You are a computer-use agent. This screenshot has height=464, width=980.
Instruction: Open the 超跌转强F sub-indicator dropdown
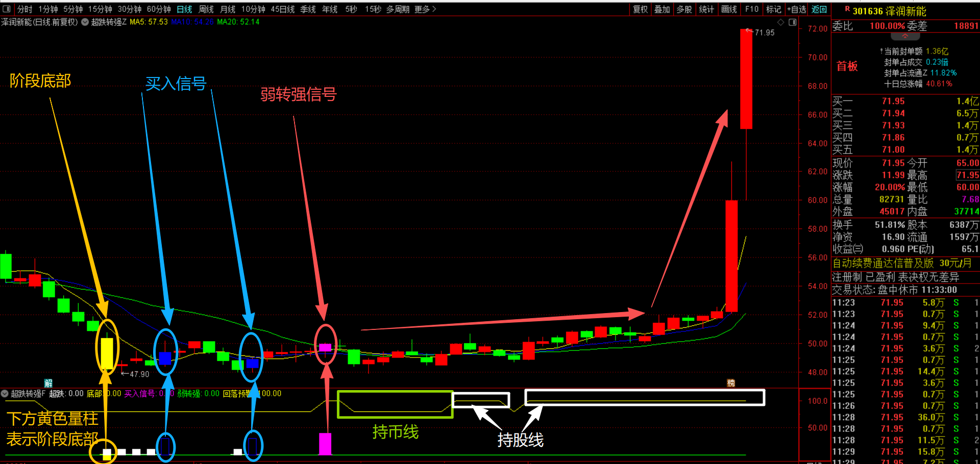tap(5, 394)
